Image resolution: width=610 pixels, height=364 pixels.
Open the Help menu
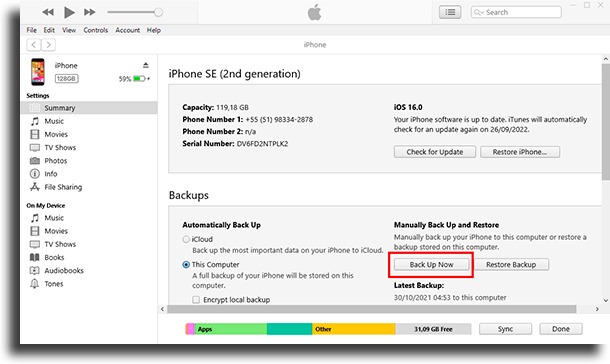pyautogui.click(x=154, y=30)
